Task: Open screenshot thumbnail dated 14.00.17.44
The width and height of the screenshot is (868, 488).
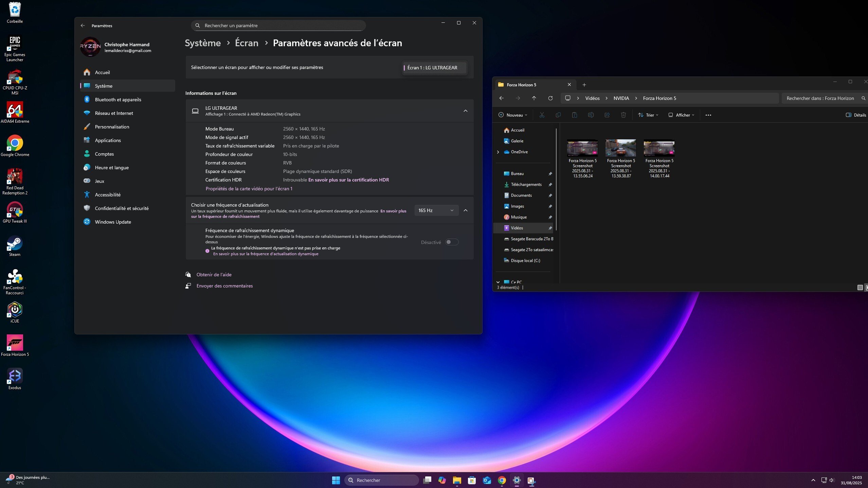Action: (659, 158)
